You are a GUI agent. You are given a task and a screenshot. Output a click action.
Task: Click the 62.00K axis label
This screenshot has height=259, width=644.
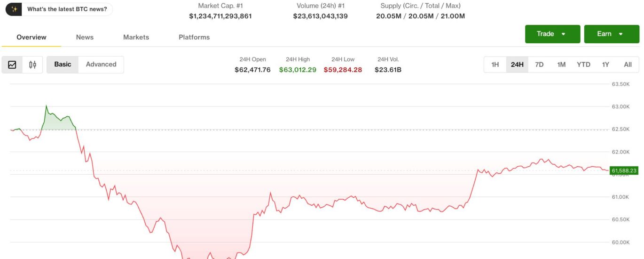[620, 152]
